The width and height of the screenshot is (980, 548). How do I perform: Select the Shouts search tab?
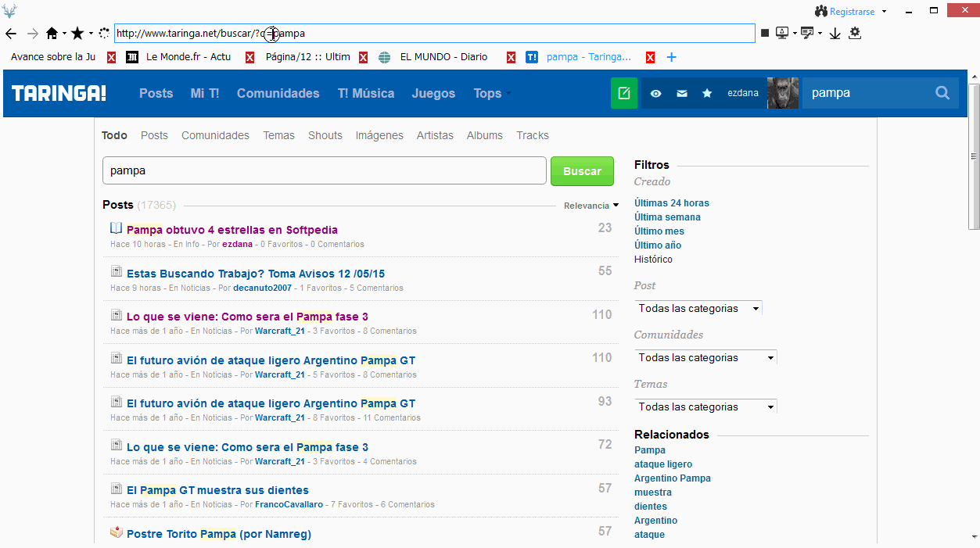pyautogui.click(x=325, y=135)
